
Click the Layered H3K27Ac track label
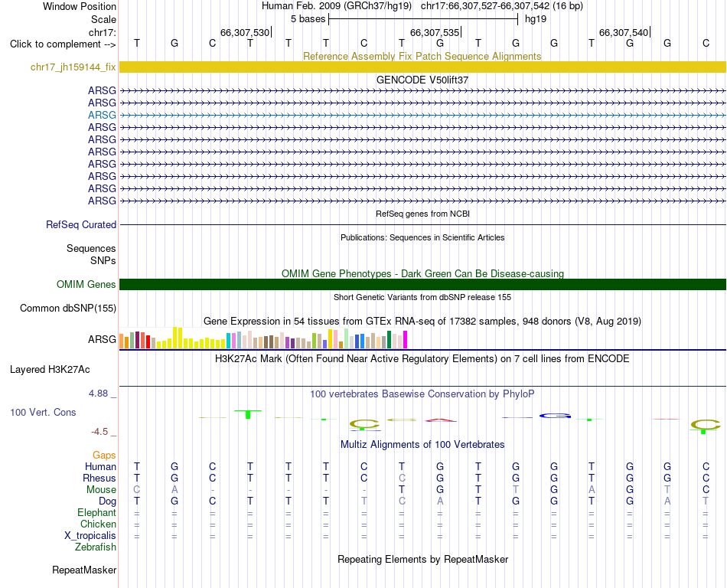coord(50,370)
